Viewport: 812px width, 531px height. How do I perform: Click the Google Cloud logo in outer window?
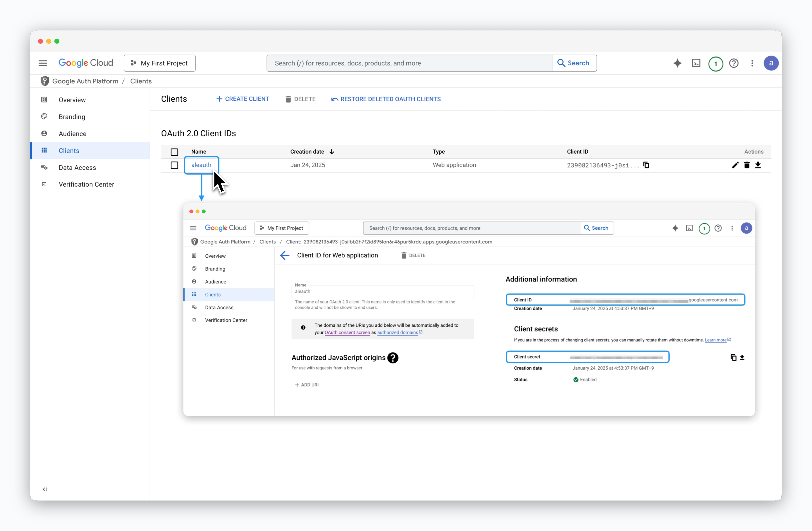pos(86,63)
